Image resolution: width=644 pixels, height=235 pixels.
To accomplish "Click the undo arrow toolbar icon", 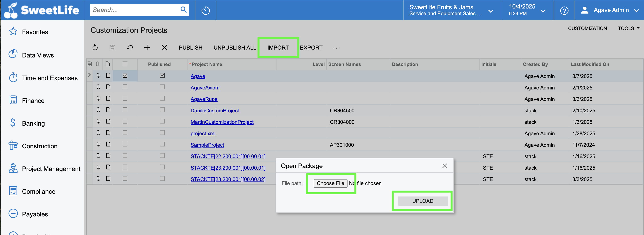I will coord(130,47).
